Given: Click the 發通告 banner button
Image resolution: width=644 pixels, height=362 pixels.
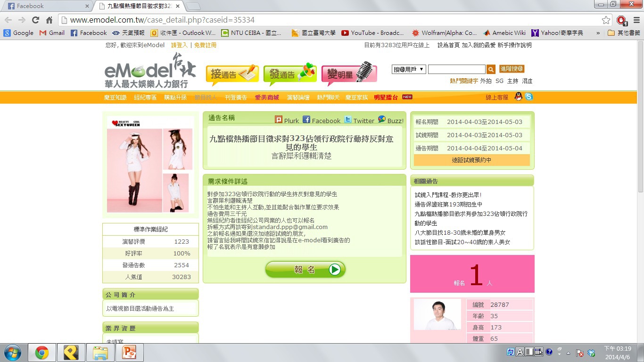Looking at the screenshot, I should click(290, 74).
